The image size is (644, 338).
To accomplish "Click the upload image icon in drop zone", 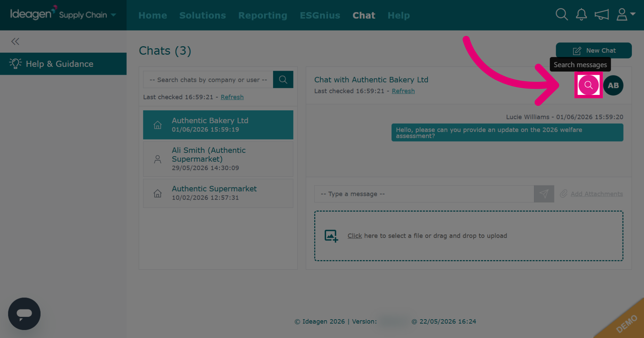I will [331, 236].
